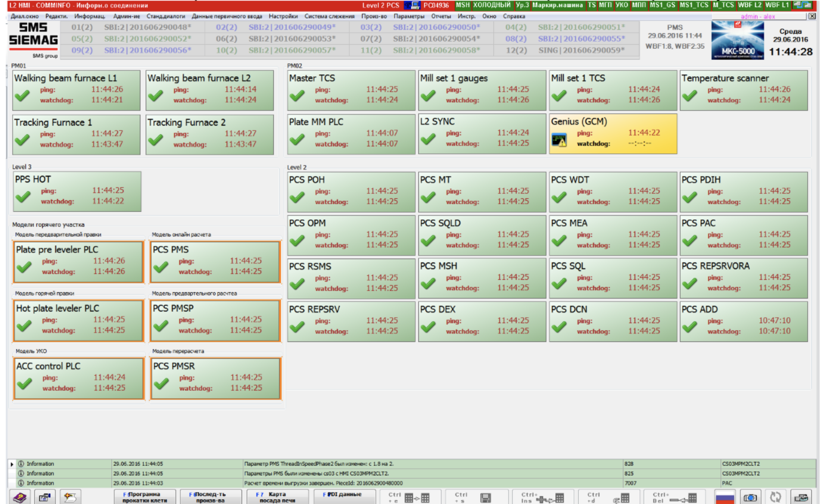The height and width of the screenshot is (504, 825).
Task: Click the floppy disk Ctrl+S save icon
Action: tap(485, 498)
